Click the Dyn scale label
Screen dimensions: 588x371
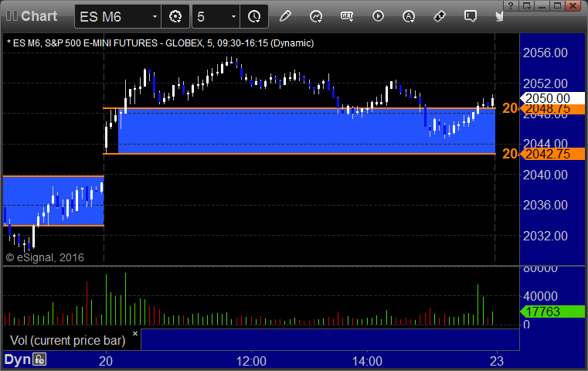(x=17, y=359)
